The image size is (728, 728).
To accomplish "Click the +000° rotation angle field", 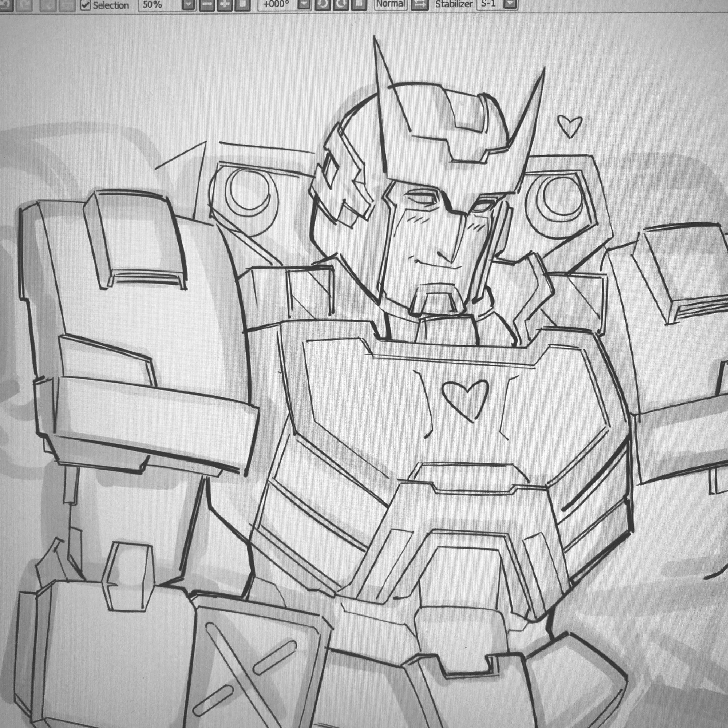I will click(277, 4).
